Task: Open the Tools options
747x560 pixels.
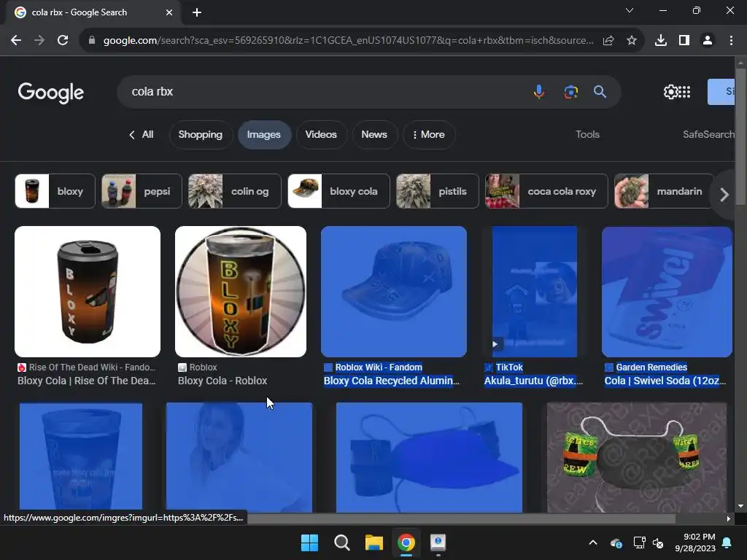Action: click(x=587, y=135)
